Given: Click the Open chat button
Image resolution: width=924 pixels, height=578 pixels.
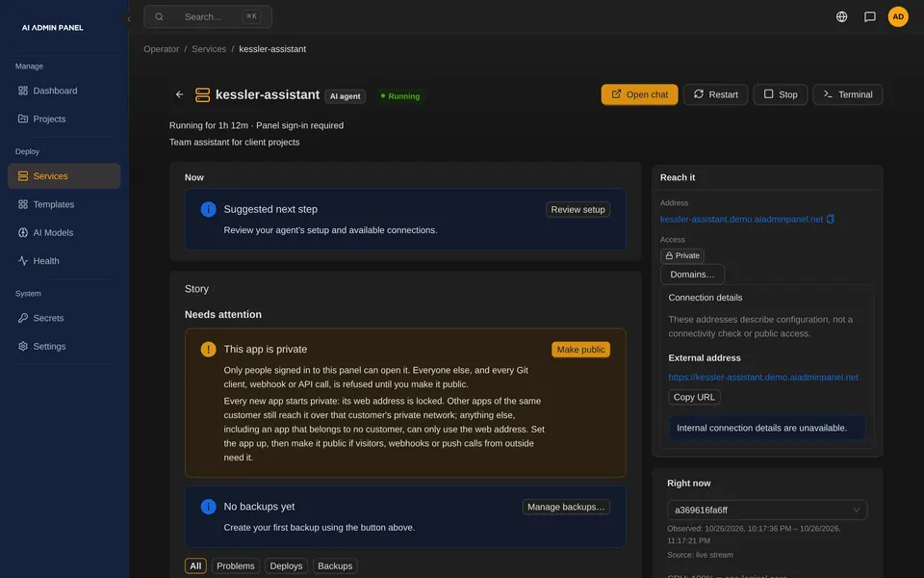Looking at the screenshot, I should (639, 94).
